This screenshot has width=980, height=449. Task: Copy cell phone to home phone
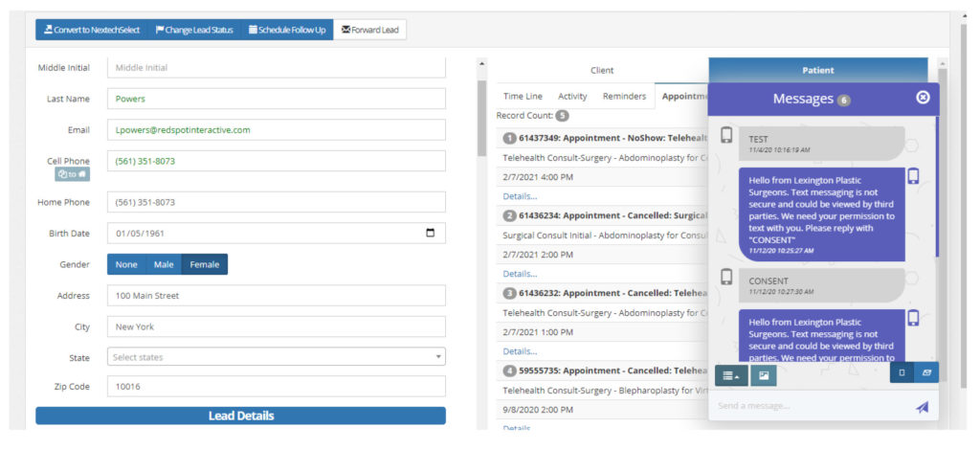pos(72,174)
